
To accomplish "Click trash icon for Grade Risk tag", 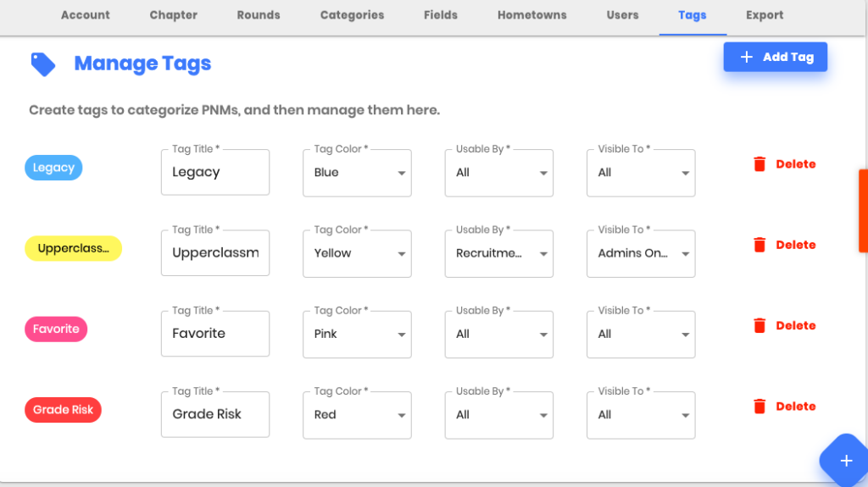I will pos(759,407).
